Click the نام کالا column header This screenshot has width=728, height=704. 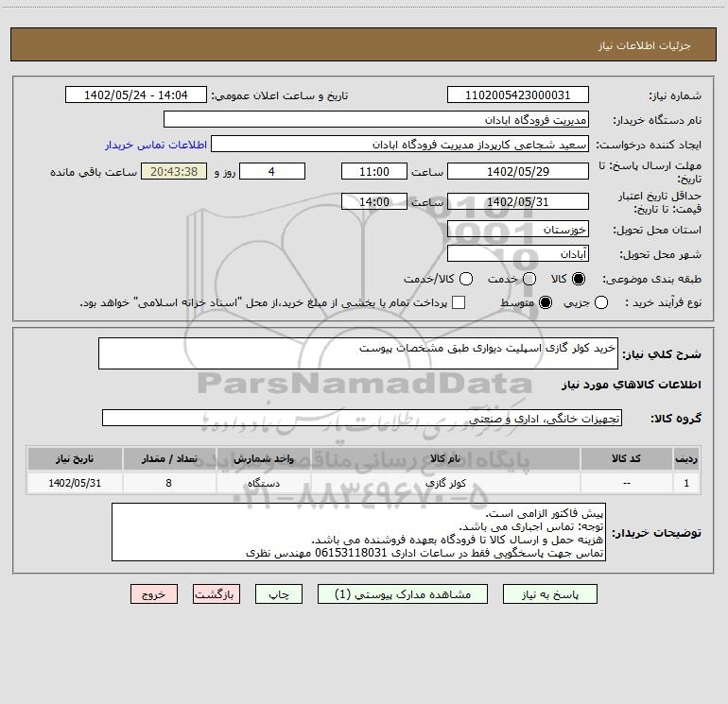(445, 458)
